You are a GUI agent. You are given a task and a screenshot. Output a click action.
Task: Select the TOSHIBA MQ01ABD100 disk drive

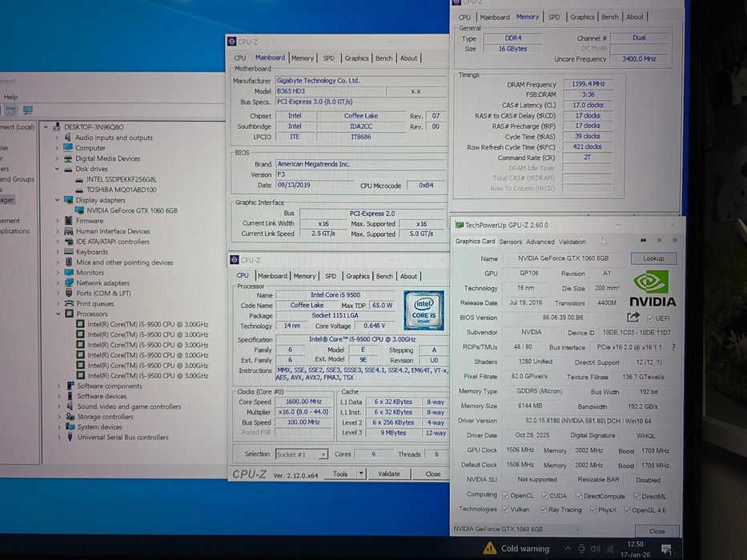(x=121, y=190)
